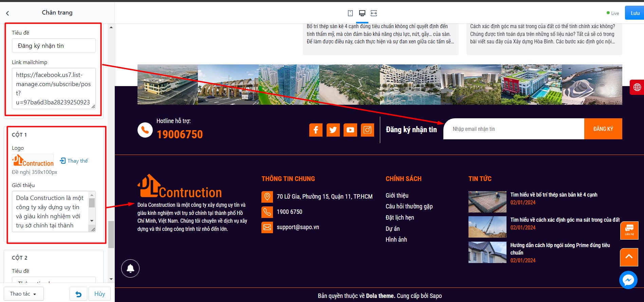Open article Tìm hiểu về bố trí thép sàn
Image resolution: width=644 pixels, height=302 pixels.
[554, 195]
